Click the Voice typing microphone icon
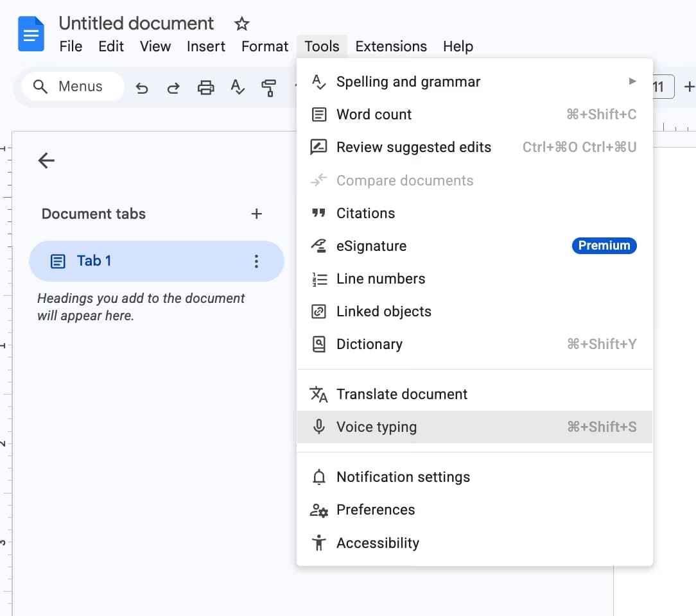The width and height of the screenshot is (696, 616). point(318,427)
